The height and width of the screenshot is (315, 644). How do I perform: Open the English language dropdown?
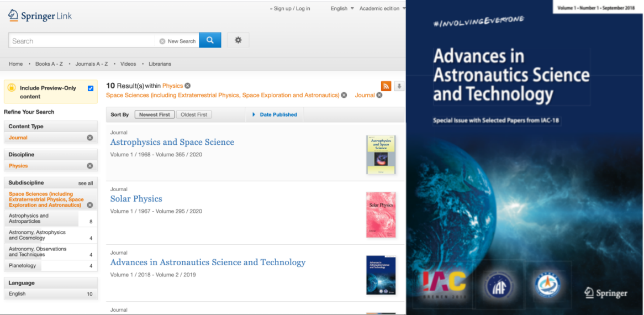click(342, 9)
